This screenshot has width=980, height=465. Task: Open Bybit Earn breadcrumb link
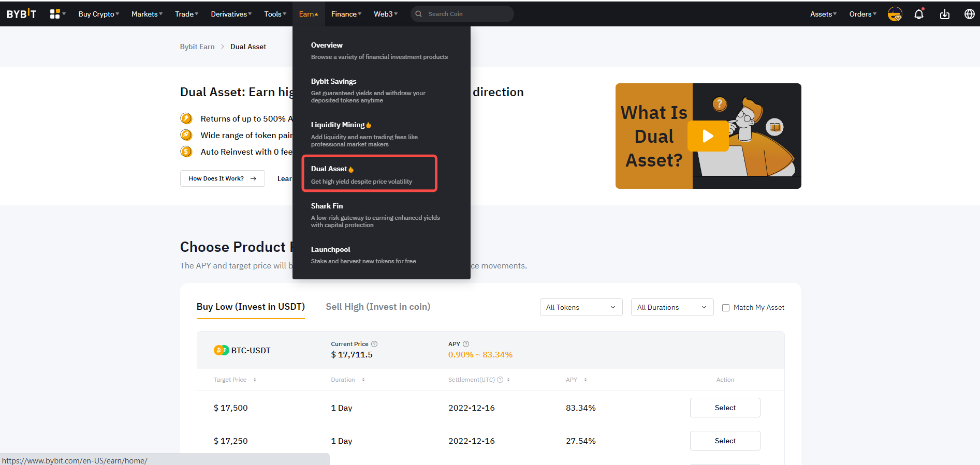(x=197, y=47)
